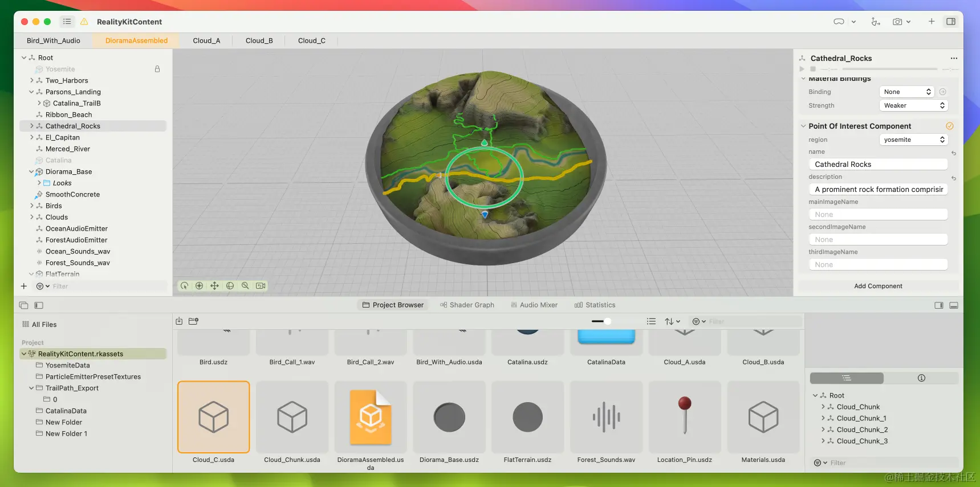Expand Cloud_Chunk_2 in preview hierarchy
The image size is (980, 487).
[823, 429]
